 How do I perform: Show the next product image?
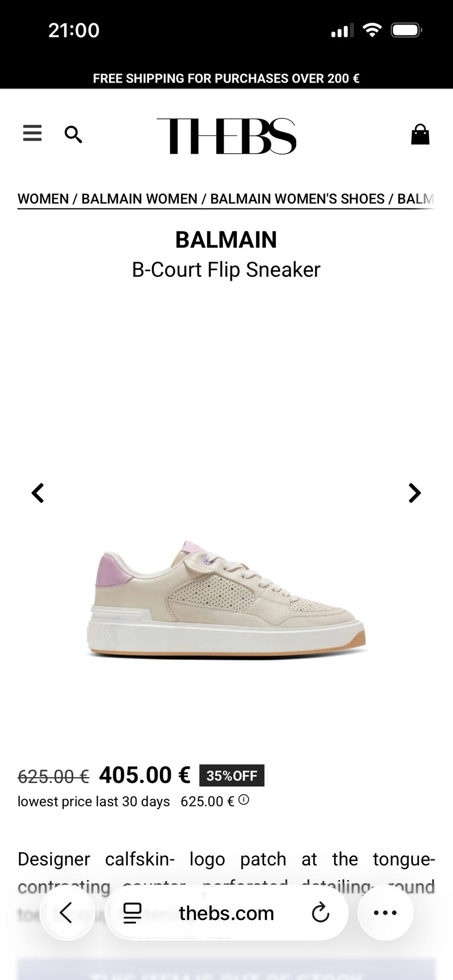414,493
